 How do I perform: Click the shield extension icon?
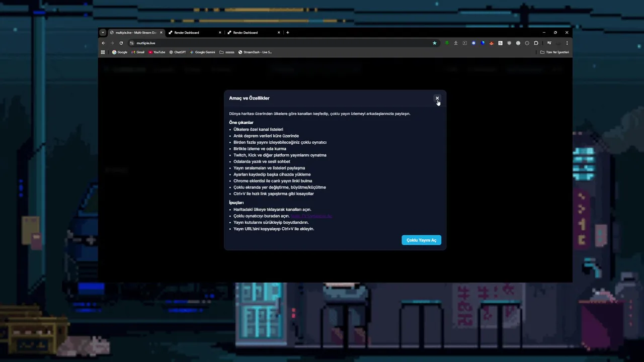point(509,43)
